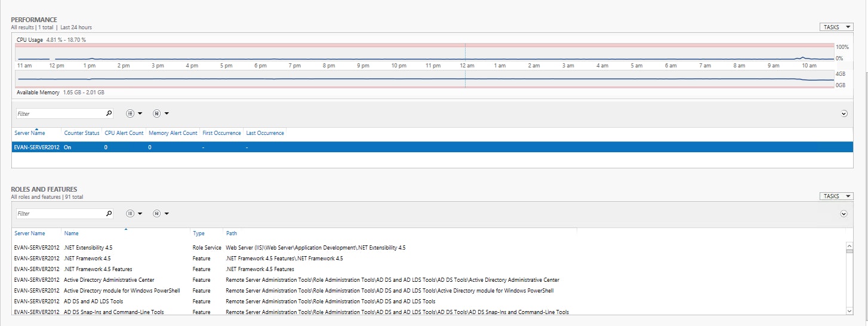Select Active Directory module for Windows PowerShell
Image resolution: width=868 pixels, height=326 pixels.
(x=427, y=290)
